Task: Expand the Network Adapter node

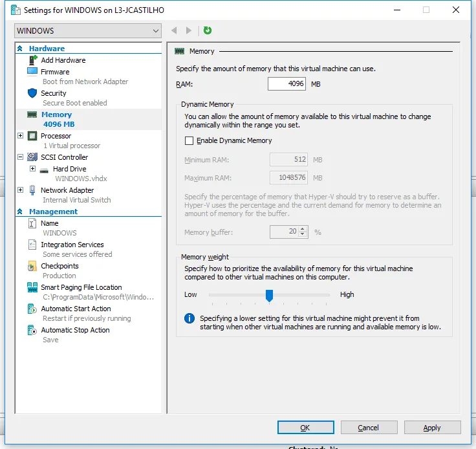Action: pos(20,190)
